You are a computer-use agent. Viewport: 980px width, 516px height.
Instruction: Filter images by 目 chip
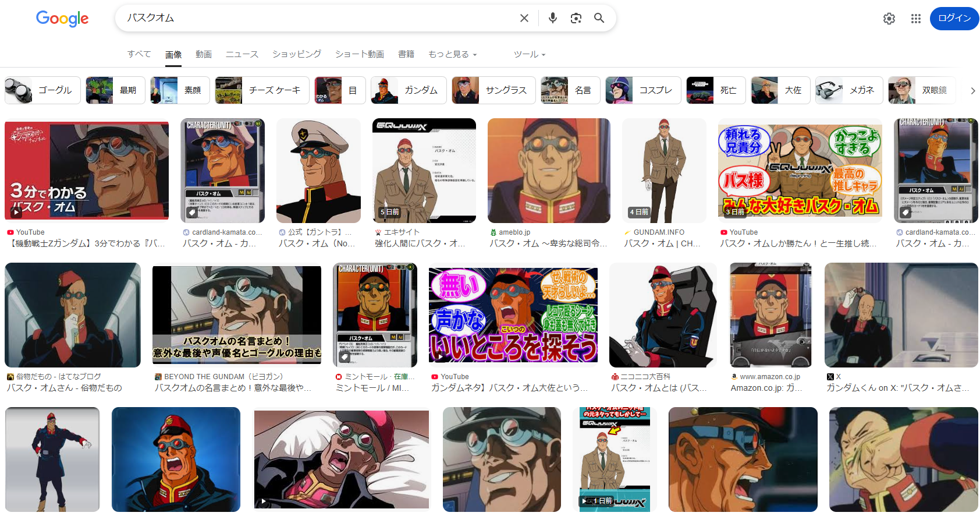[x=340, y=90]
